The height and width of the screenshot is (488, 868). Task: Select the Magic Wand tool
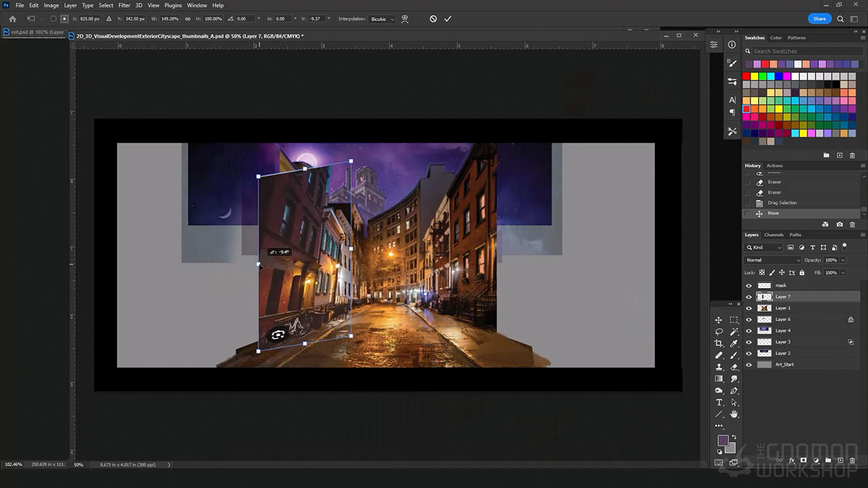tap(734, 331)
